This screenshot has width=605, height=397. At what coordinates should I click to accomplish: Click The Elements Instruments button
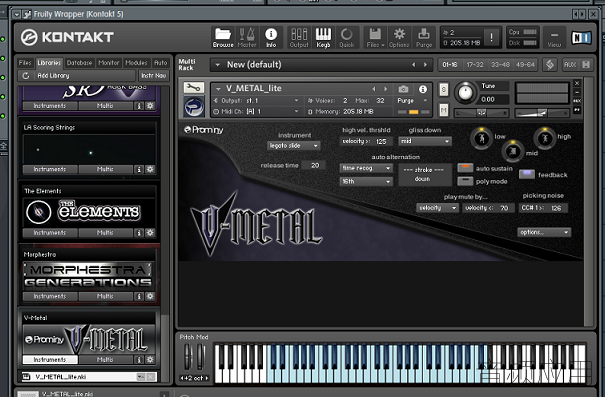pos(50,233)
